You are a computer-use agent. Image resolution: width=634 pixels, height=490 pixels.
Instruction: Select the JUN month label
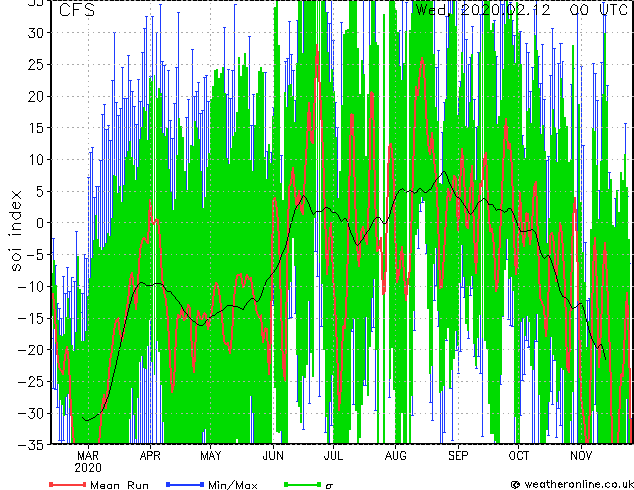pyautogui.click(x=273, y=456)
